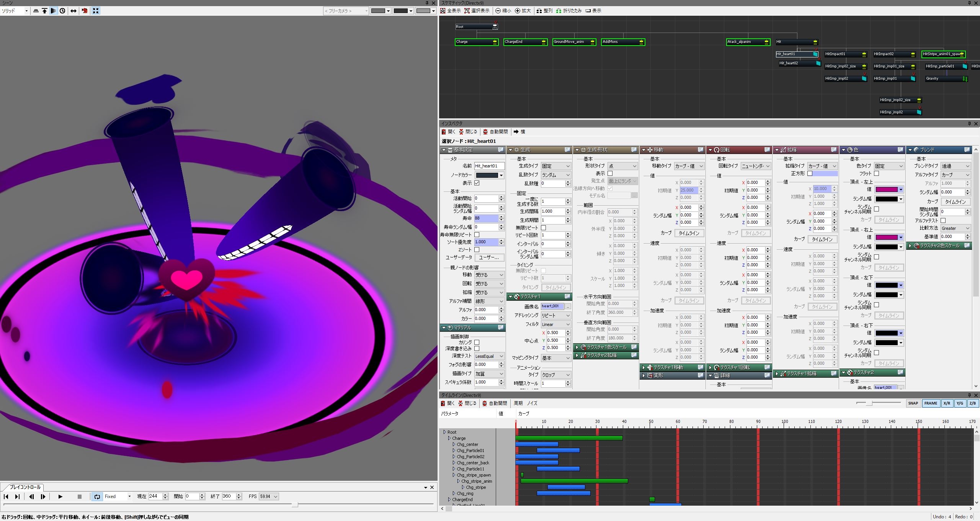Toggle the 表示 checkbox in 基本設定
The image size is (980, 521).
pyautogui.click(x=477, y=183)
